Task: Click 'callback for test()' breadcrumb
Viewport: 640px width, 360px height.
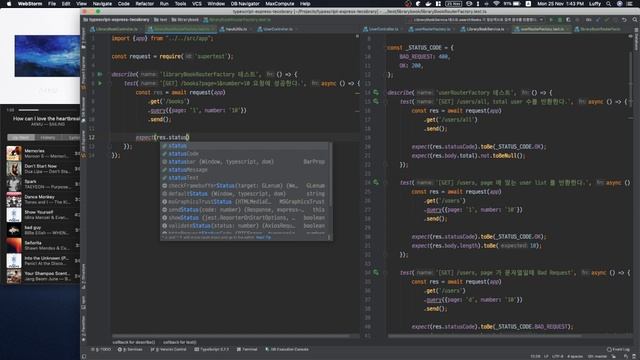Action: click(x=180, y=342)
